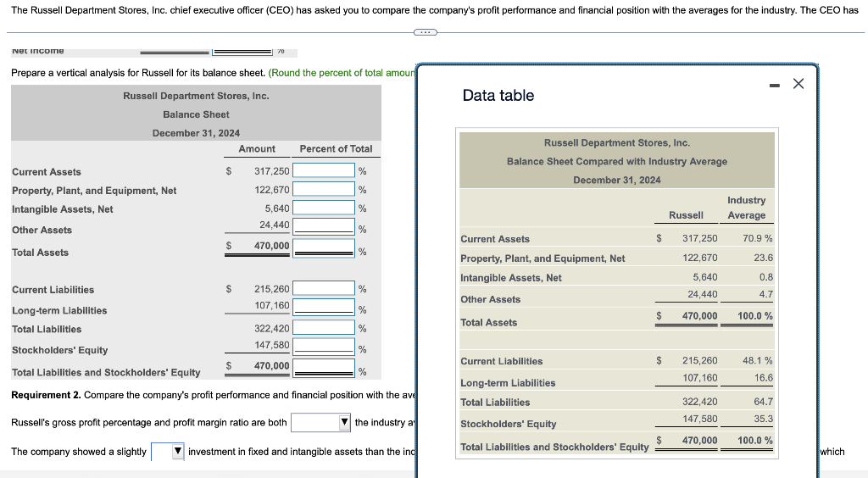
Task: Select the Net Income percent field
Action: click(x=242, y=52)
